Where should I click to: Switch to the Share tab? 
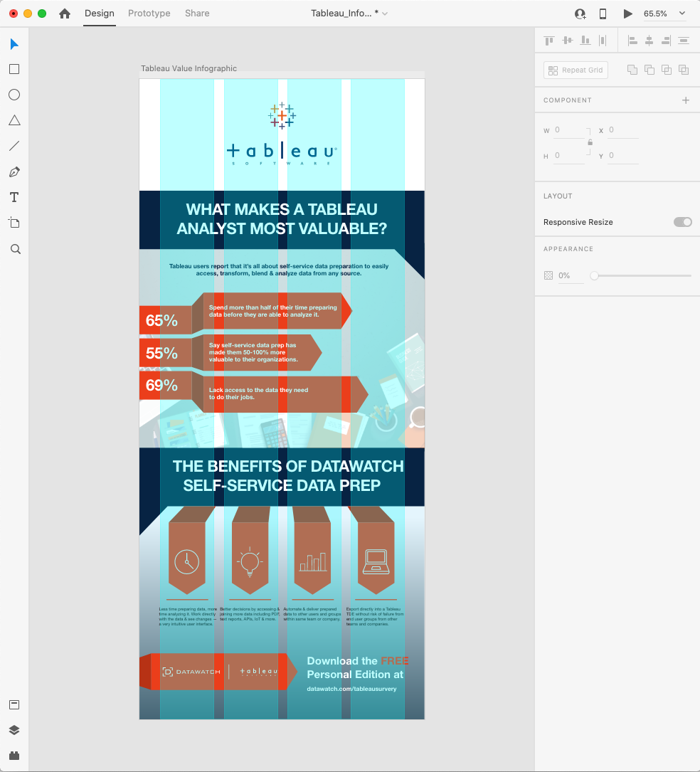pos(197,14)
